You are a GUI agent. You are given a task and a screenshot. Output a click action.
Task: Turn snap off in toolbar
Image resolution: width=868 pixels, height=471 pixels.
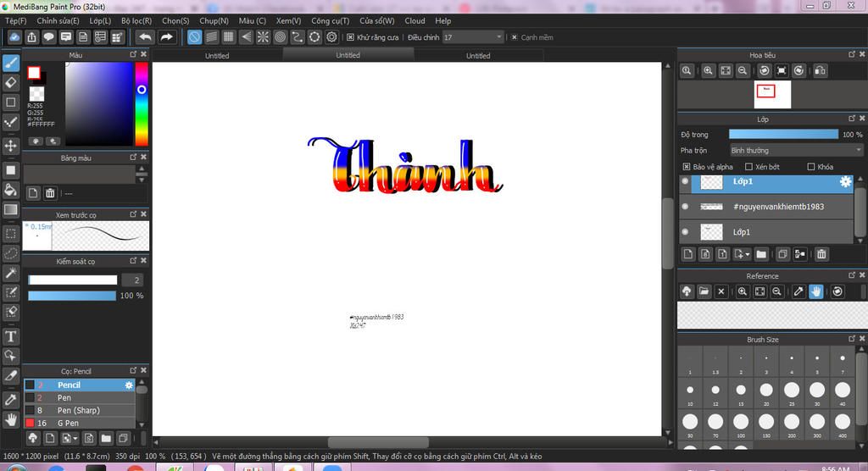click(x=194, y=37)
